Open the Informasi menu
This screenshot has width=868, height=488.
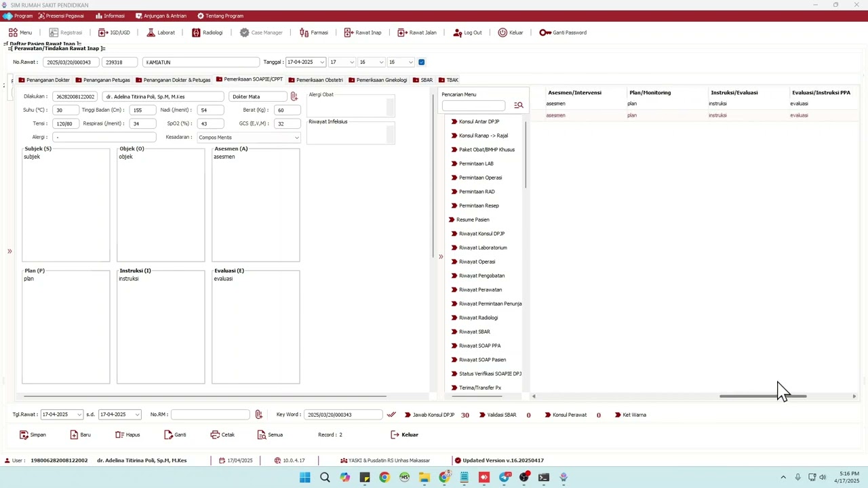click(x=110, y=16)
